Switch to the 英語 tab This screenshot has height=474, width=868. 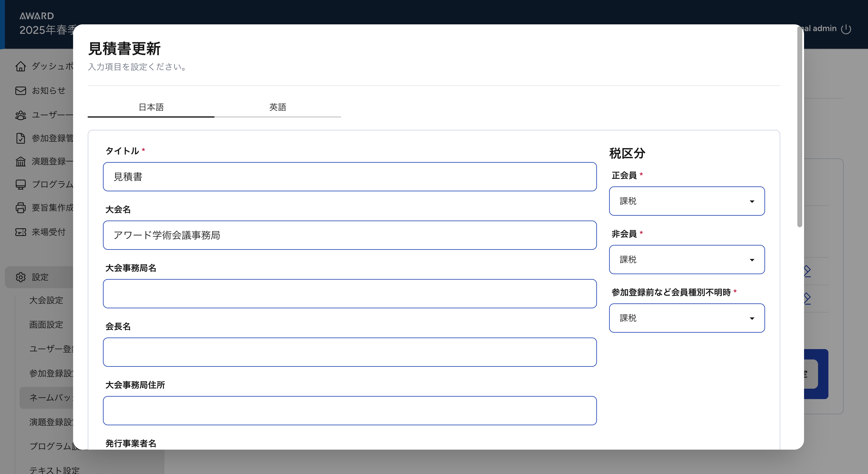coord(278,107)
